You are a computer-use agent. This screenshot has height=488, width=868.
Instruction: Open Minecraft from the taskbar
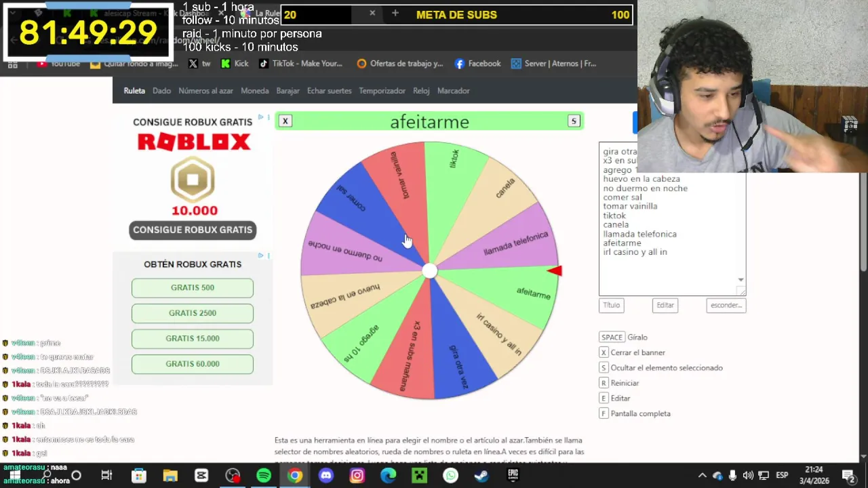coord(419,476)
